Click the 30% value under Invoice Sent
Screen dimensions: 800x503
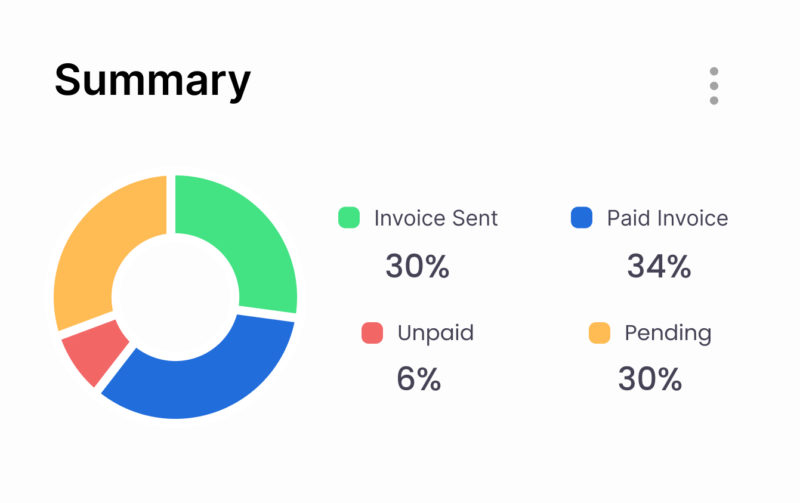(x=417, y=266)
